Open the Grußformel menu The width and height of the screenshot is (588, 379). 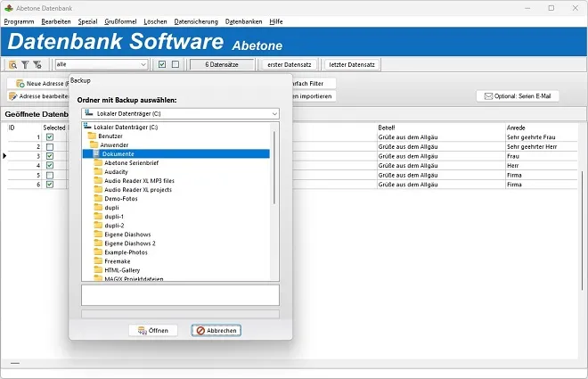(x=120, y=21)
